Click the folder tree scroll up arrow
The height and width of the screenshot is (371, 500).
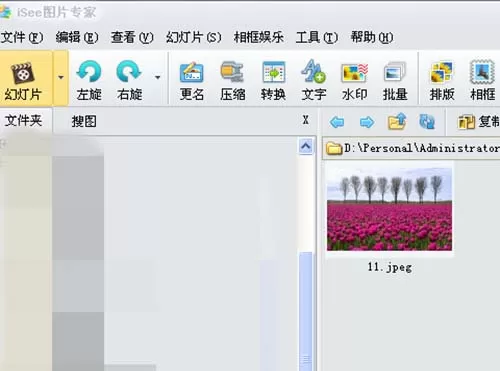coord(306,146)
